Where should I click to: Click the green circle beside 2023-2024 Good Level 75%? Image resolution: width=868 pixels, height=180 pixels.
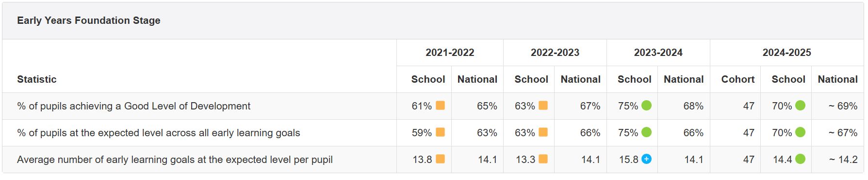[647, 106]
